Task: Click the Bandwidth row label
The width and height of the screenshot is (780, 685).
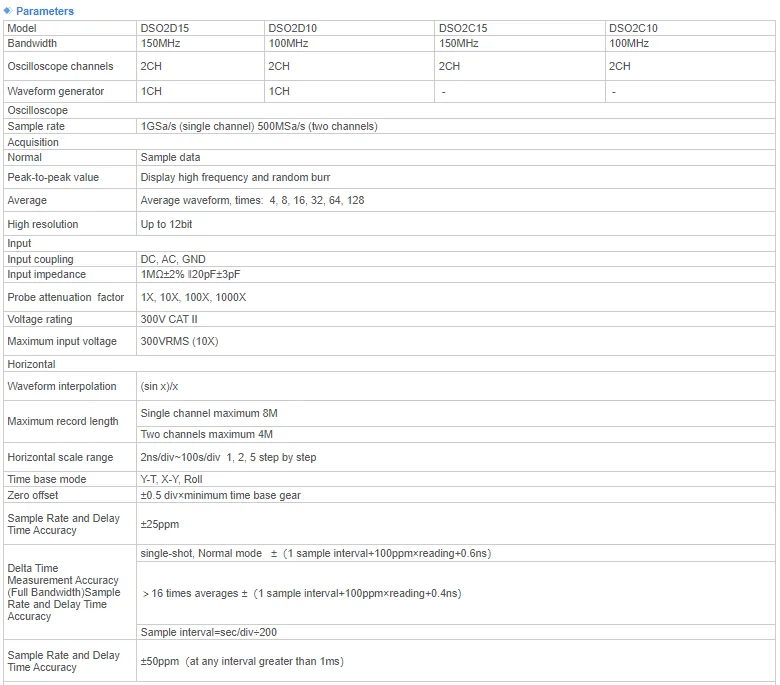Action: [32, 43]
